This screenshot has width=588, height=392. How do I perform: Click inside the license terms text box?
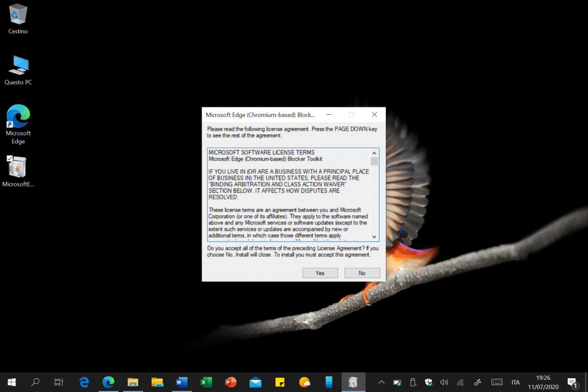pos(288,194)
